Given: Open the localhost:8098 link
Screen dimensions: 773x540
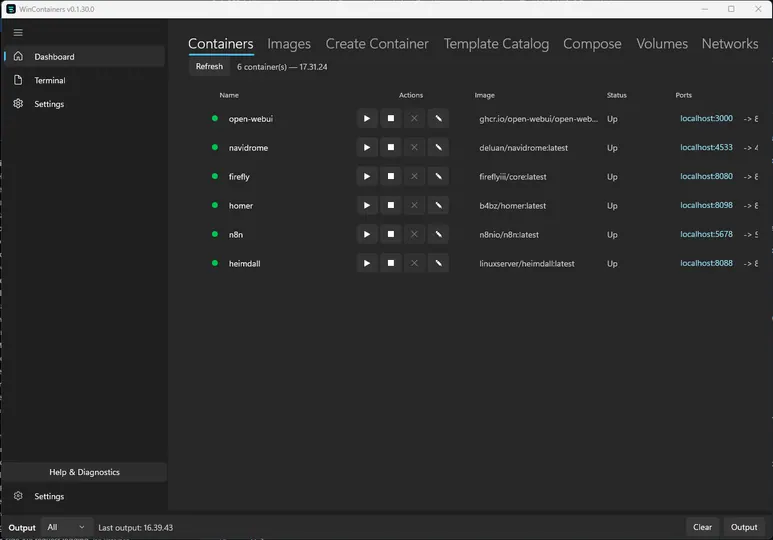Looking at the screenshot, I should [x=706, y=205].
